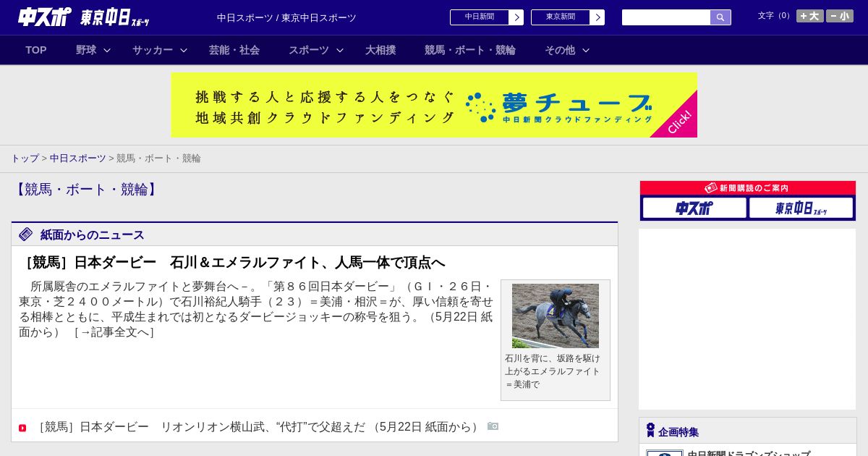The height and width of the screenshot is (456, 868).
Task: Increase font size with ＋大 button
Action: coord(810,16)
